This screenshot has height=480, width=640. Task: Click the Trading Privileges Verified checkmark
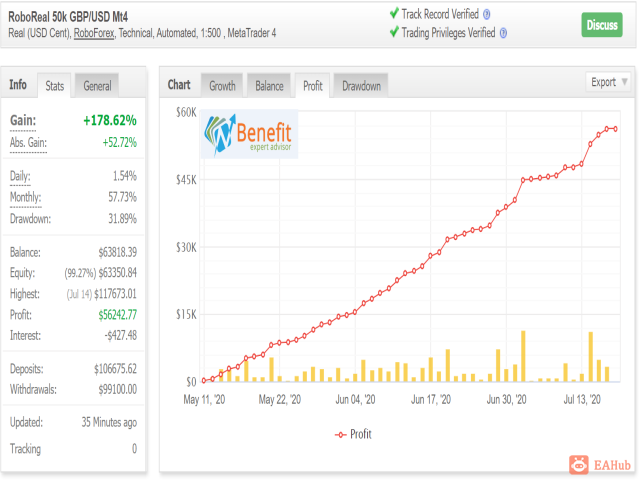[394, 32]
